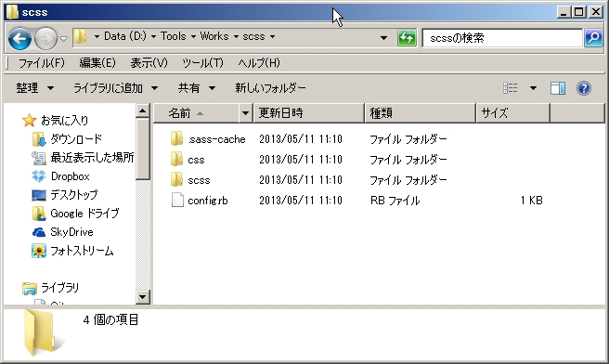Select the css folder icon
The image size is (609, 364).
(176, 159)
